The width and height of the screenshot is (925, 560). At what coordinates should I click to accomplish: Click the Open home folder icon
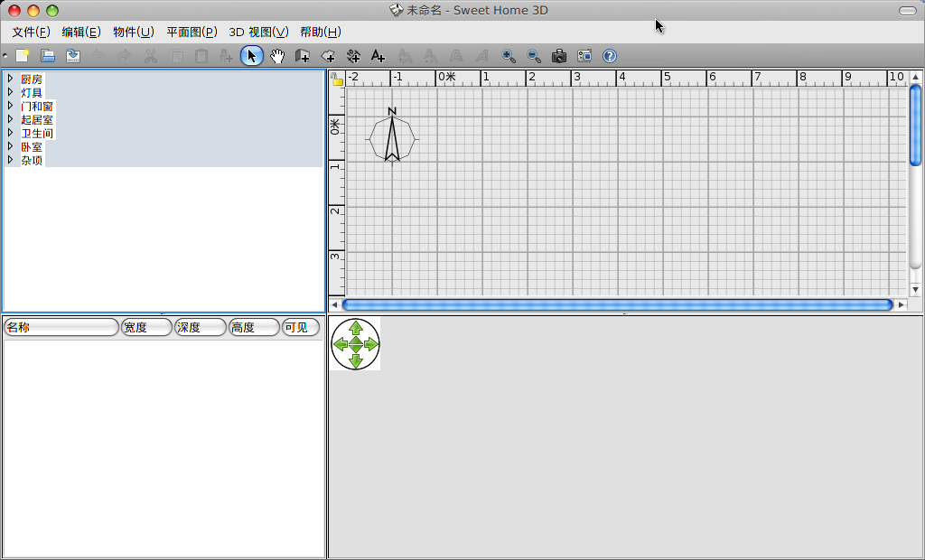click(x=48, y=56)
